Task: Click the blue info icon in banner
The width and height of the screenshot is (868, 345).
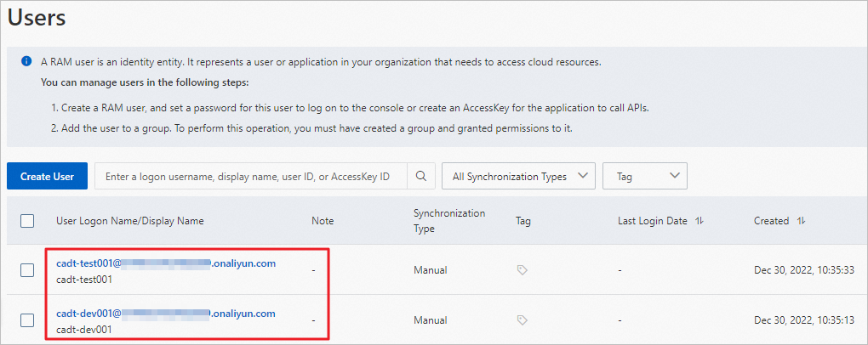Action: coord(27,62)
